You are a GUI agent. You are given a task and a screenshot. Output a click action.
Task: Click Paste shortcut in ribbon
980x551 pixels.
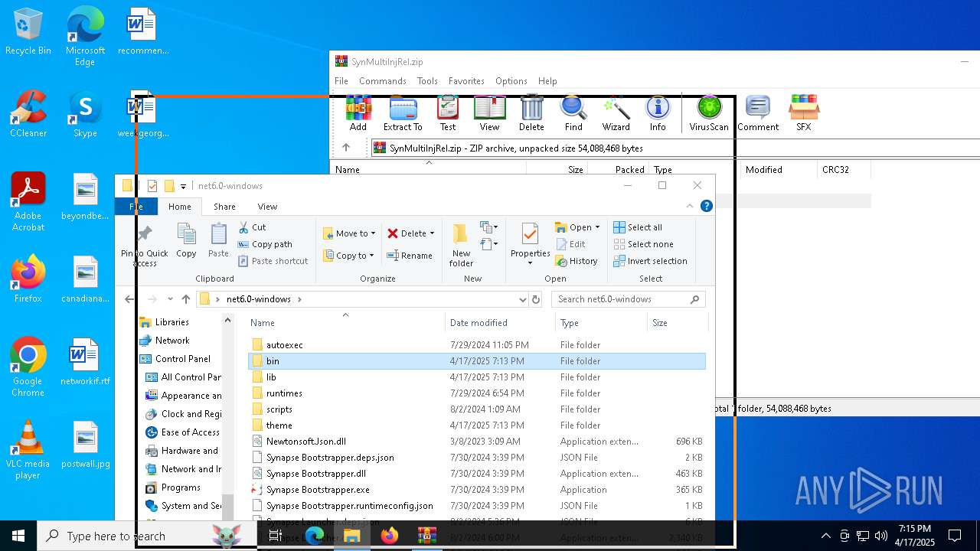[x=273, y=261]
